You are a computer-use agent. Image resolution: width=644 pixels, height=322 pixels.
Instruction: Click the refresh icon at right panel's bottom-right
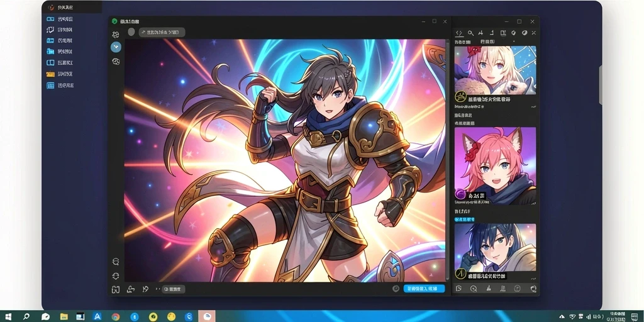(x=533, y=289)
